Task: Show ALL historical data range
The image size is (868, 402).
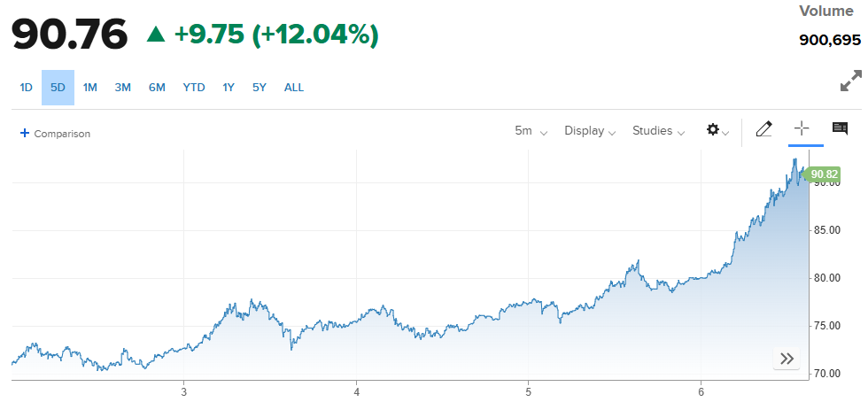Action: [x=294, y=87]
